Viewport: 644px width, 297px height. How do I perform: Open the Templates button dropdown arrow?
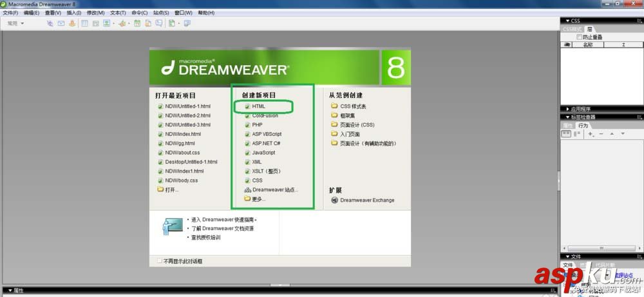(180, 24)
